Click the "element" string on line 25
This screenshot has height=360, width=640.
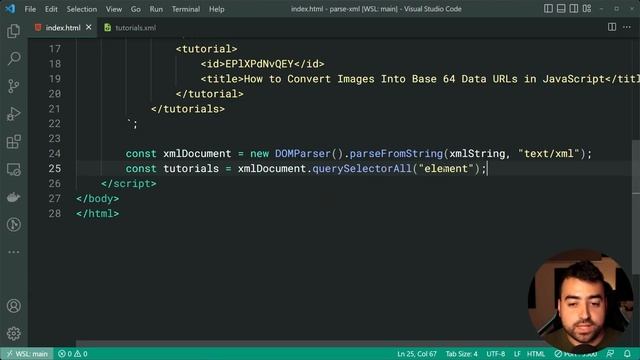pos(446,169)
